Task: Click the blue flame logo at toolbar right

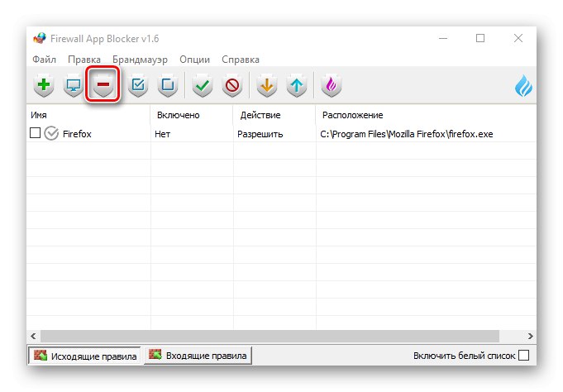Action: coord(523,85)
